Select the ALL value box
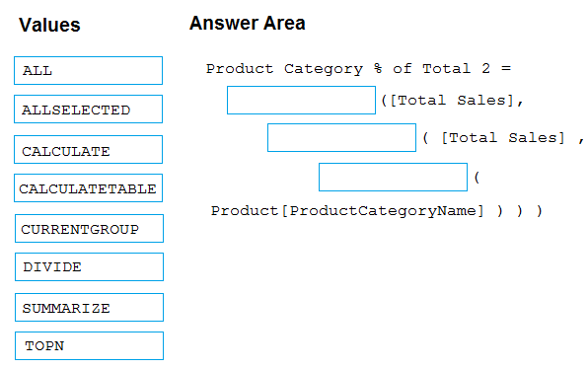 coord(88,70)
